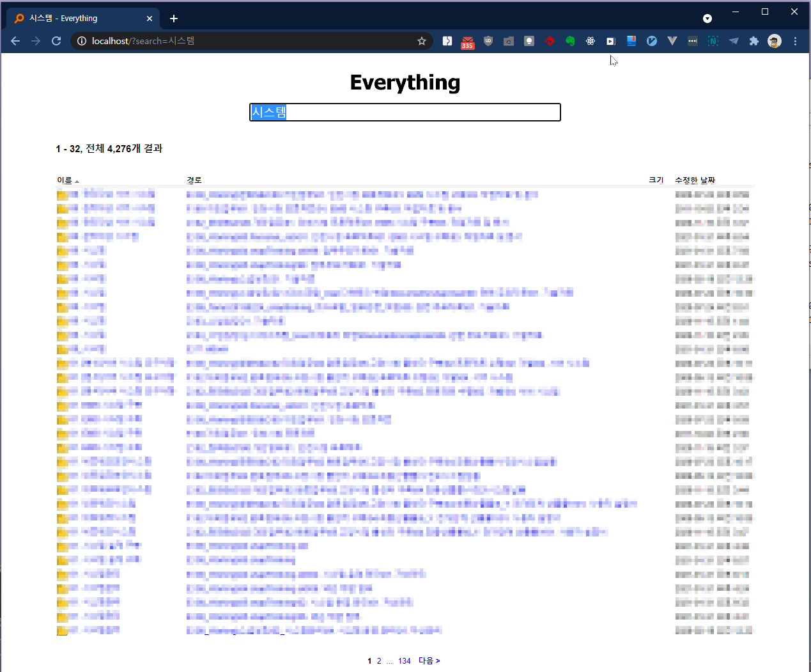811x672 pixels.
Task: Click the Vue devtools extension icon
Action: tap(672, 41)
